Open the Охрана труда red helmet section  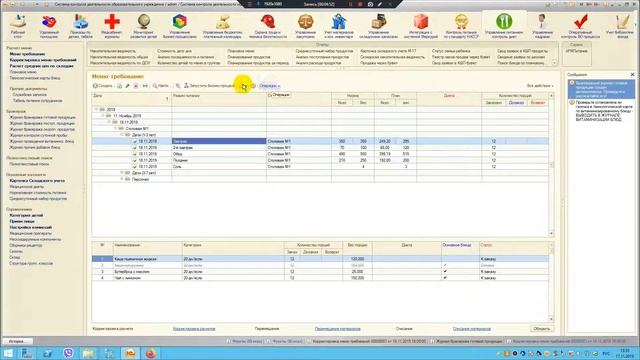point(268,26)
